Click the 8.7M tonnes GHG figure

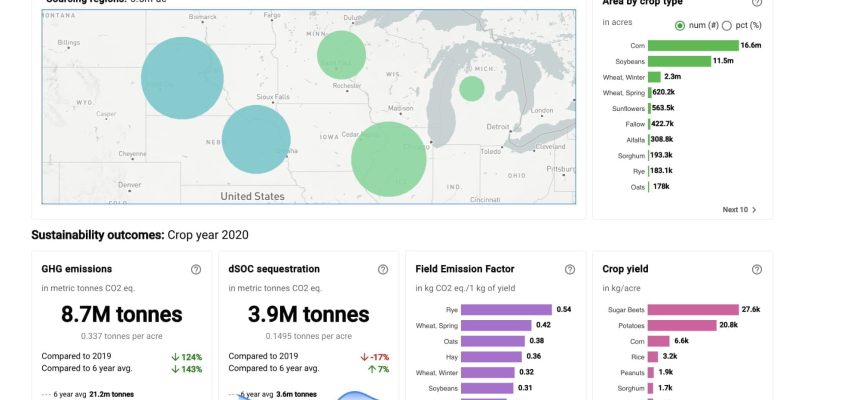point(121,314)
